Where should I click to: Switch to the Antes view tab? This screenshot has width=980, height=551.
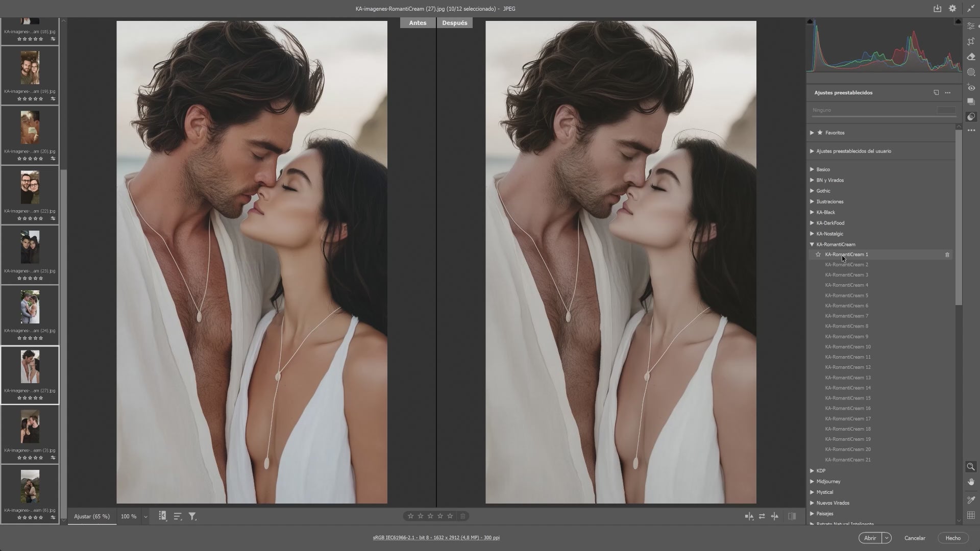418,23
